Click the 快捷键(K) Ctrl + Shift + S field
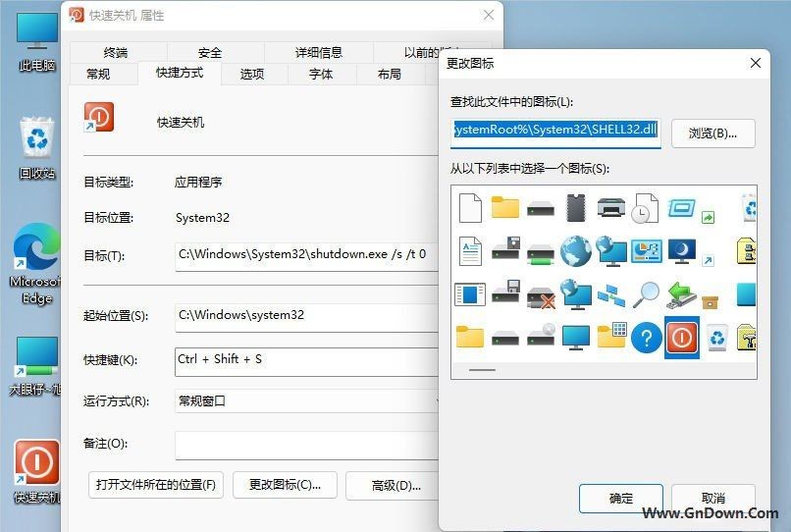This screenshot has width=791, height=532. click(307, 361)
